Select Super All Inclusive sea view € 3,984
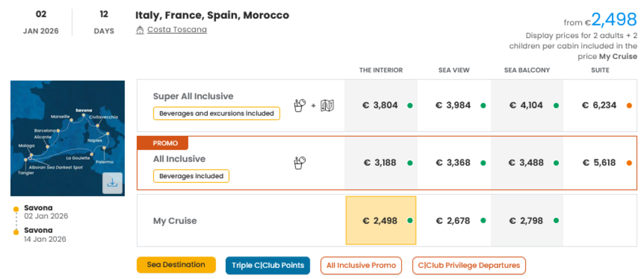 [453, 105]
